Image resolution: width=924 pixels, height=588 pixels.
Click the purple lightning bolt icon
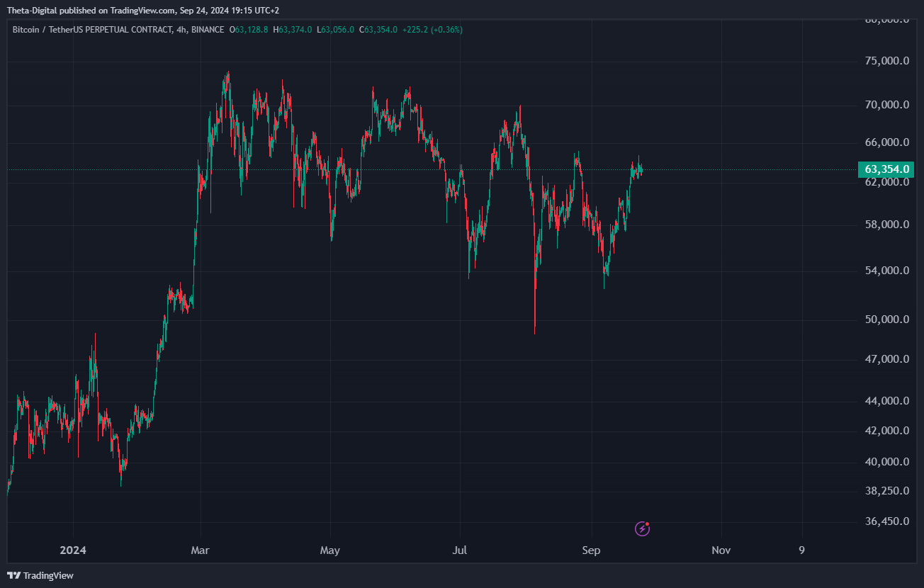tap(642, 528)
